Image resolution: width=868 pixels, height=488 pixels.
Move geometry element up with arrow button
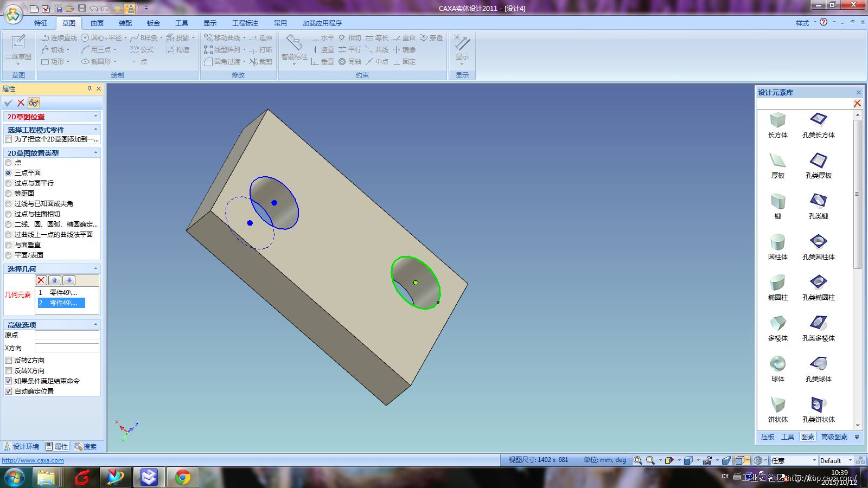55,280
